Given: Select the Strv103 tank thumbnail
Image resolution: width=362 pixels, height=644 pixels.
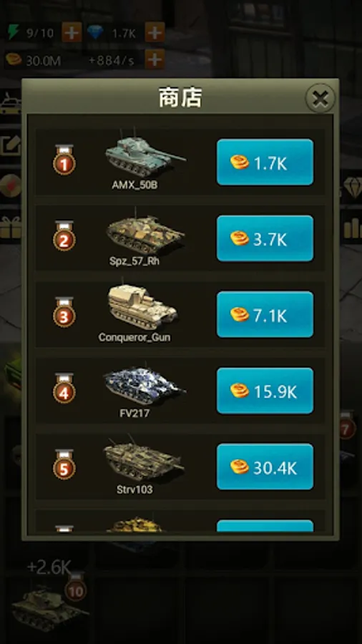Looking at the screenshot, I should 144,461.
